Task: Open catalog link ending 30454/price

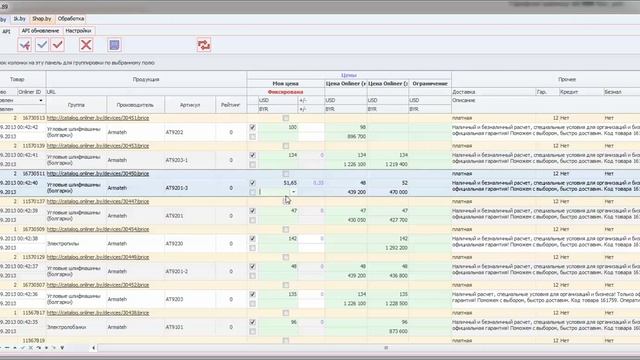Action: 98,229
